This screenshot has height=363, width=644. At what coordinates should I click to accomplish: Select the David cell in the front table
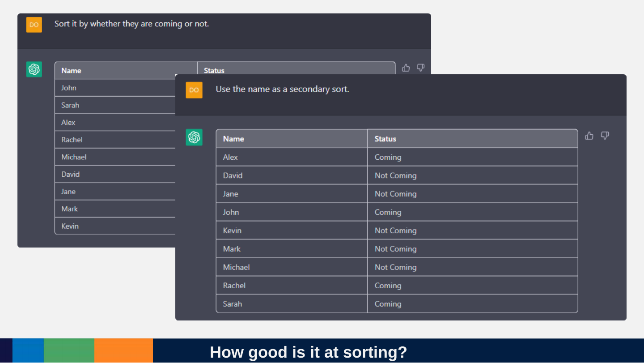(x=292, y=175)
